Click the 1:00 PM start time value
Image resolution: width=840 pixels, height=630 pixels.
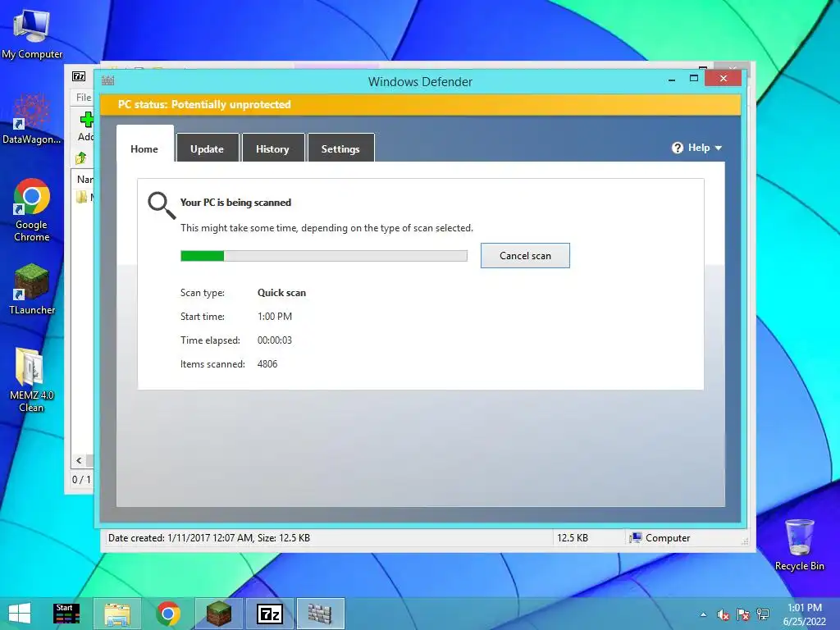pyautogui.click(x=275, y=316)
